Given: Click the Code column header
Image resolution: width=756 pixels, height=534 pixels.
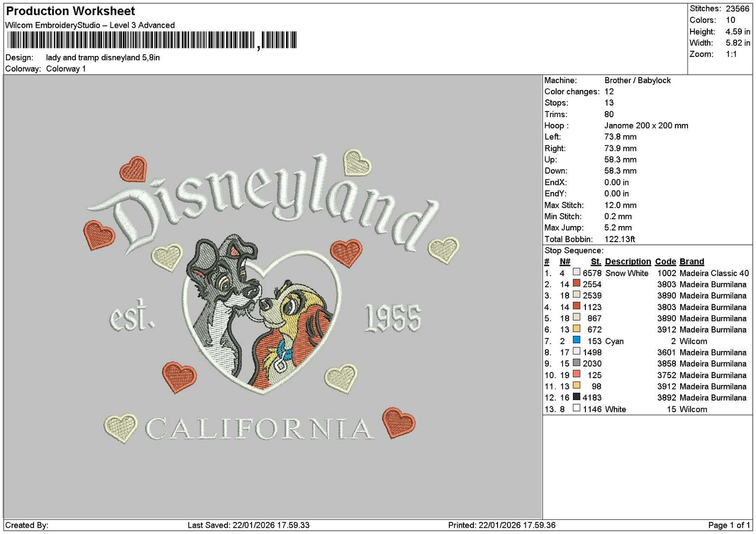Looking at the screenshot, I should click(x=665, y=262).
